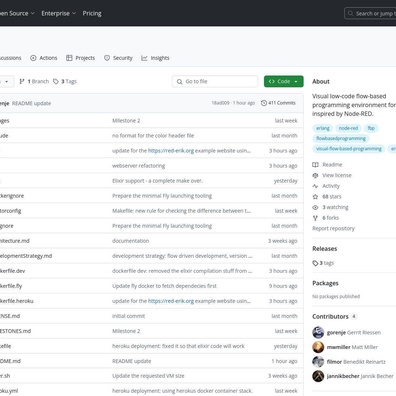Image resolution: width=396 pixels, height=396 pixels.
Task: Open the 6 forks link
Action: (330, 218)
